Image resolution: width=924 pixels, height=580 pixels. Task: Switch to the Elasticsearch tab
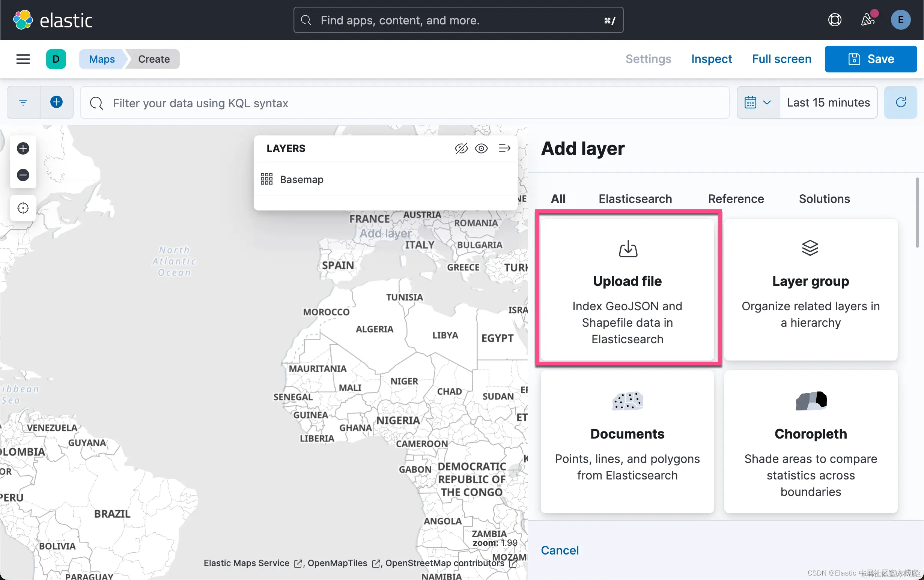pos(635,199)
